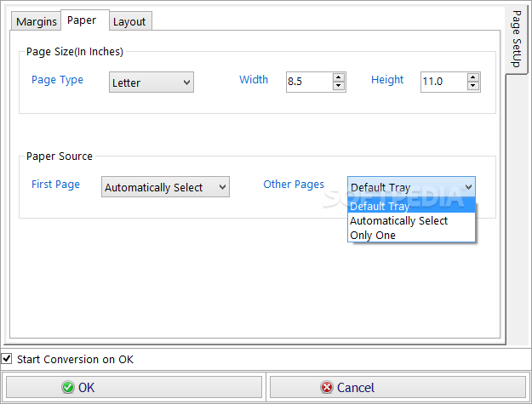Choose Automatically Select in Other Pages list

(411, 220)
